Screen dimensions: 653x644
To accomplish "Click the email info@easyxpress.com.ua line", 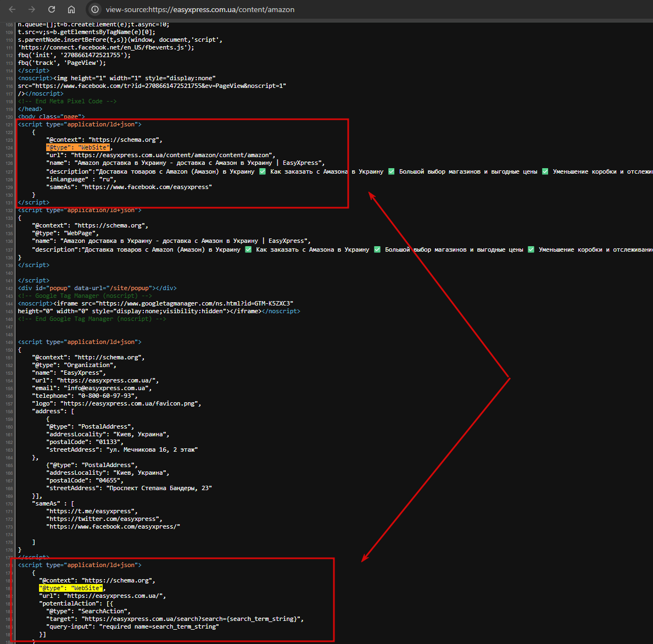I will click(x=92, y=388).
